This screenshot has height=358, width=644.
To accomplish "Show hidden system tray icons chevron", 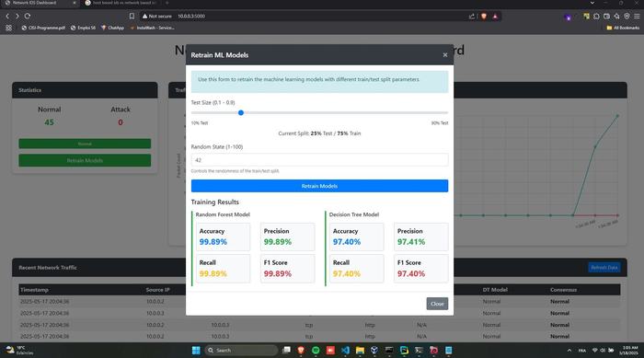I will (x=569, y=351).
